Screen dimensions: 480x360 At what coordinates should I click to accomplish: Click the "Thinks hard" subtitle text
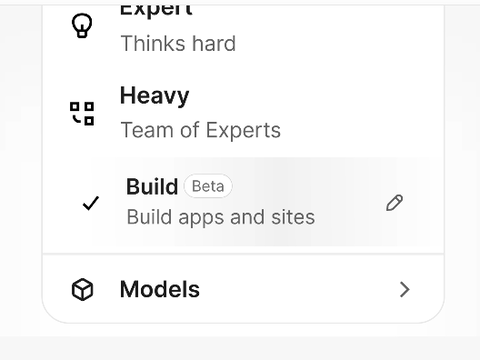point(178,44)
